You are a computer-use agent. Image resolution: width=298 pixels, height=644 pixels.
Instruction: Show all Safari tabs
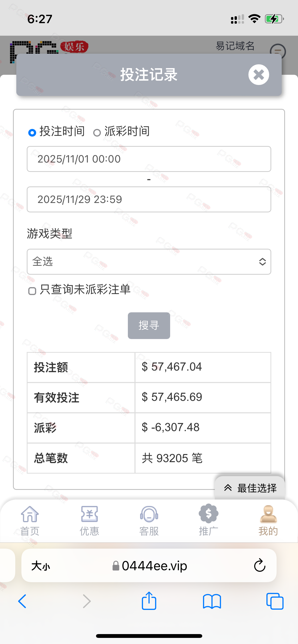click(x=275, y=601)
